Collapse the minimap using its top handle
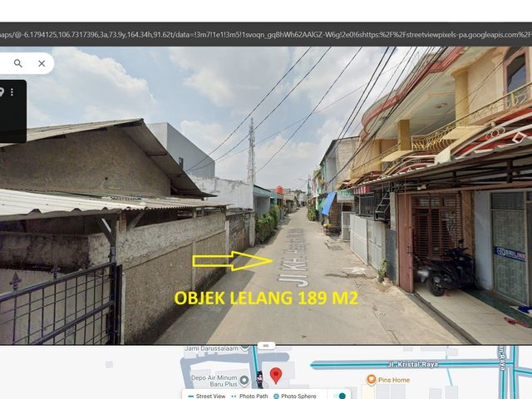Image resolution: width=532 pixels, height=399 pixels. coord(266,346)
